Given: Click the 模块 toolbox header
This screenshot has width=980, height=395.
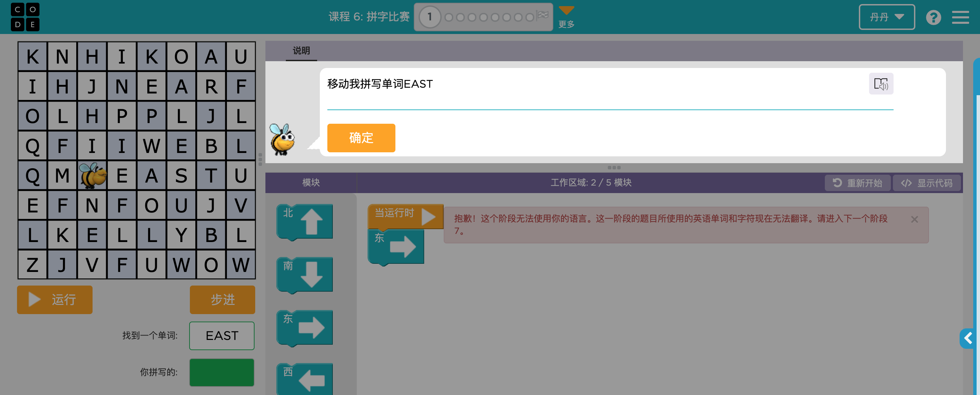Looking at the screenshot, I should pyautogui.click(x=311, y=183).
